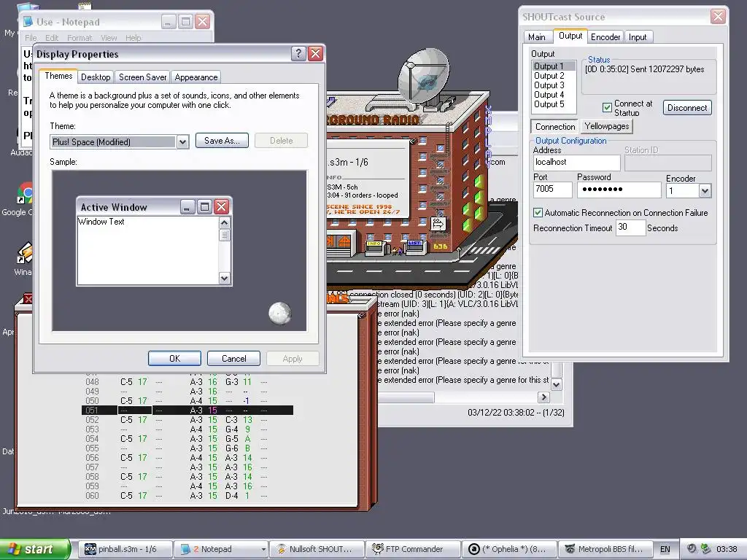Click the Notepad title bar icon
The width and height of the screenshot is (747, 560).
tap(28, 22)
